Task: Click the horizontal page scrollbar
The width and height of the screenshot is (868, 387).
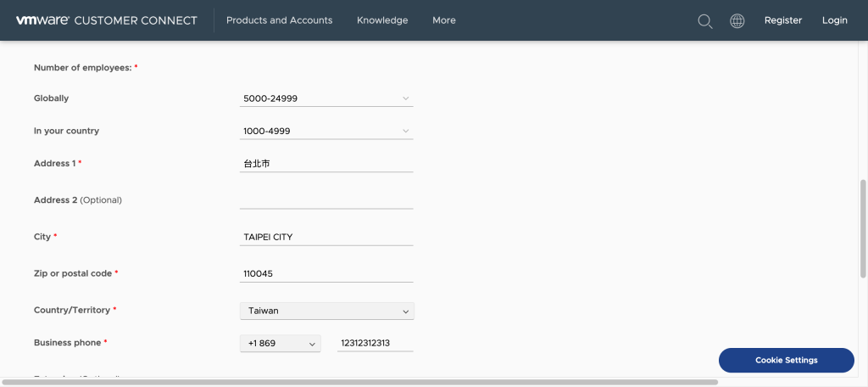Action: (359, 382)
